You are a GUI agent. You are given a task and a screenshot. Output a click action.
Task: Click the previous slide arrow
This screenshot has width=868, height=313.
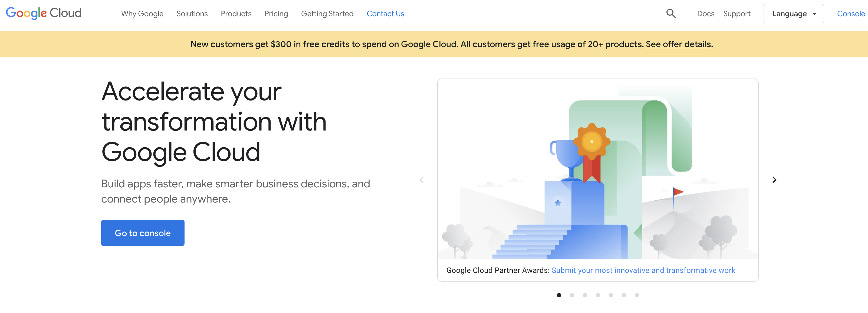point(421,180)
